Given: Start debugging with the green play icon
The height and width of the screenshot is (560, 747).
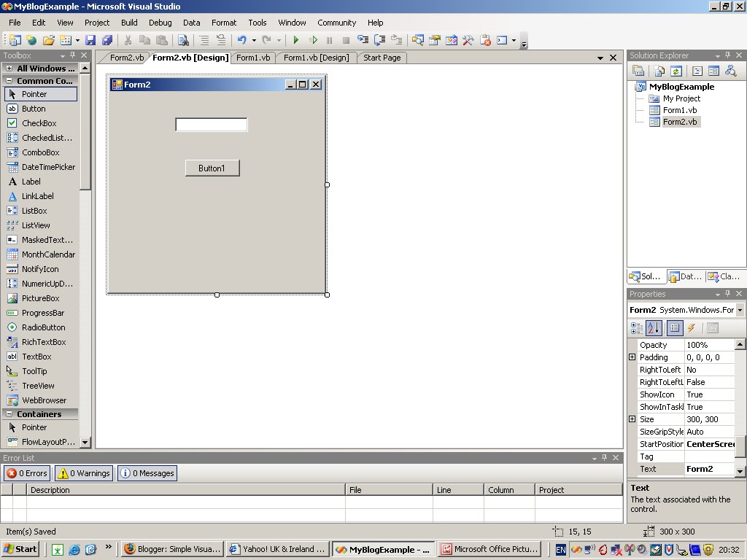Looking at the screenshot, I should coord(295,40).
